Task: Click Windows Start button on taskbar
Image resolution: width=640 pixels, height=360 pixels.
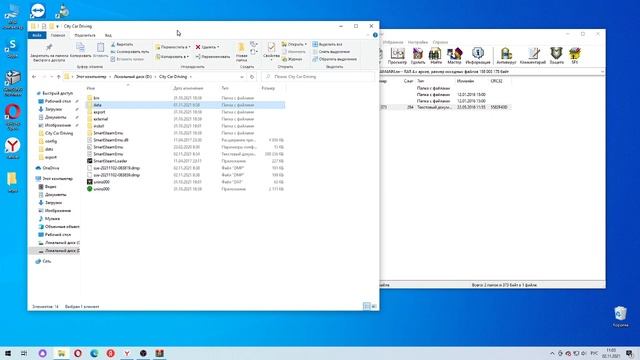Action: pyautogui.click(x=8, y=353)
